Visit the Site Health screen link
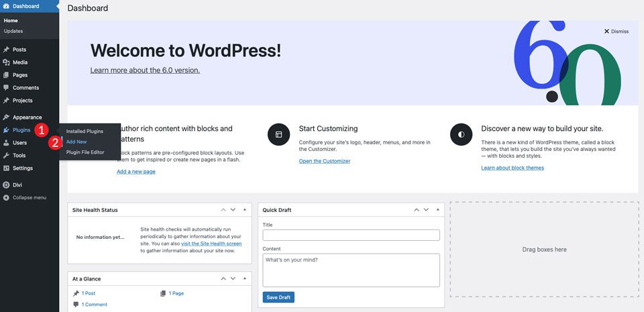This screenshot has width=644, height=312. (x=211, y=244)
